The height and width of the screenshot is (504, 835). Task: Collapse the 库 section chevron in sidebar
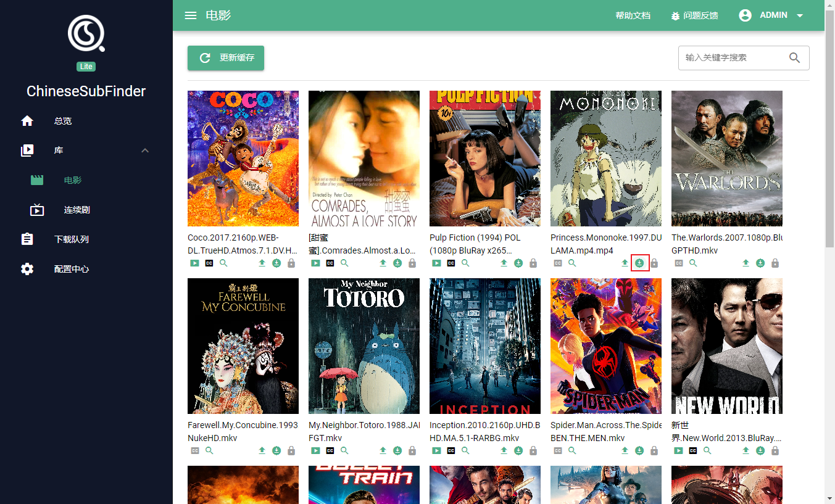point(145,151)
